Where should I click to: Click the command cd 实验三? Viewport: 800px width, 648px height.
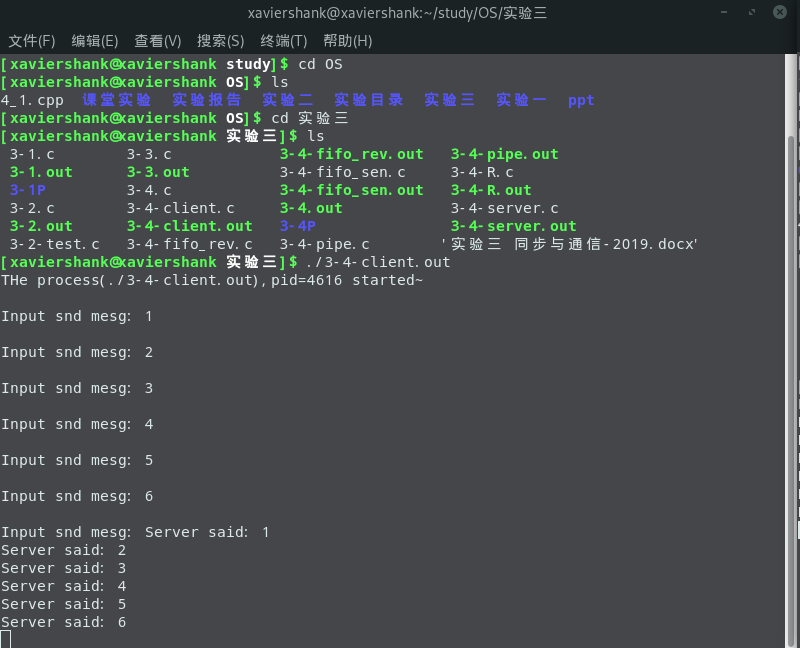click(310, 118)
